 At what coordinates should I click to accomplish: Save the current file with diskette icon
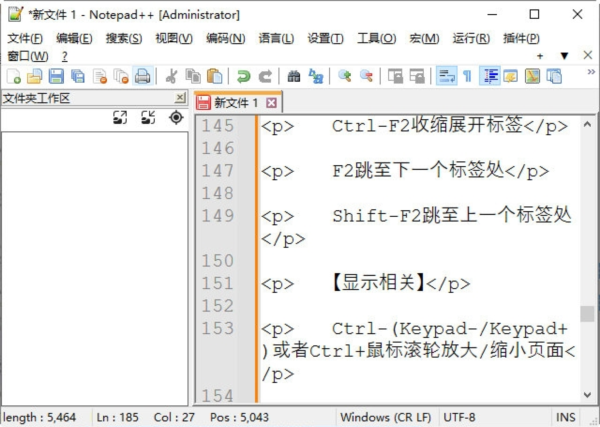(x=56, y=76)
